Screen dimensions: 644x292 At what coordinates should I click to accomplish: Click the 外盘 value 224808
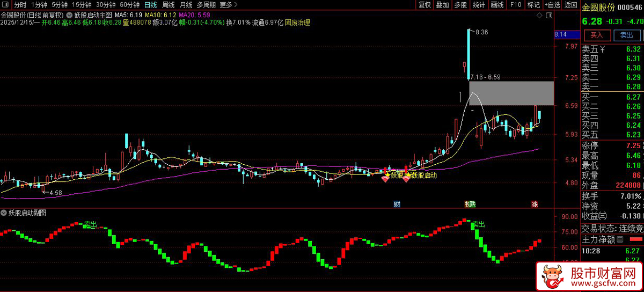click(628, 185)
